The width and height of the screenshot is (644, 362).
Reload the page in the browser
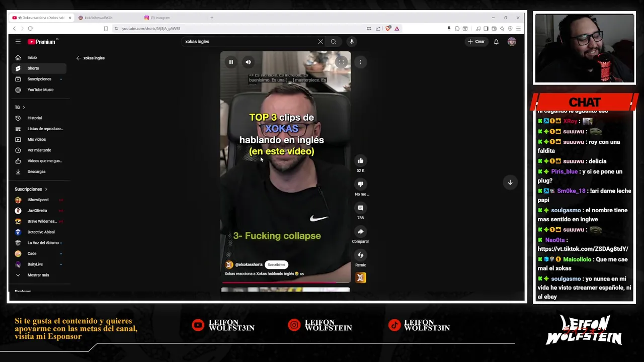click(x=30, y=29)
